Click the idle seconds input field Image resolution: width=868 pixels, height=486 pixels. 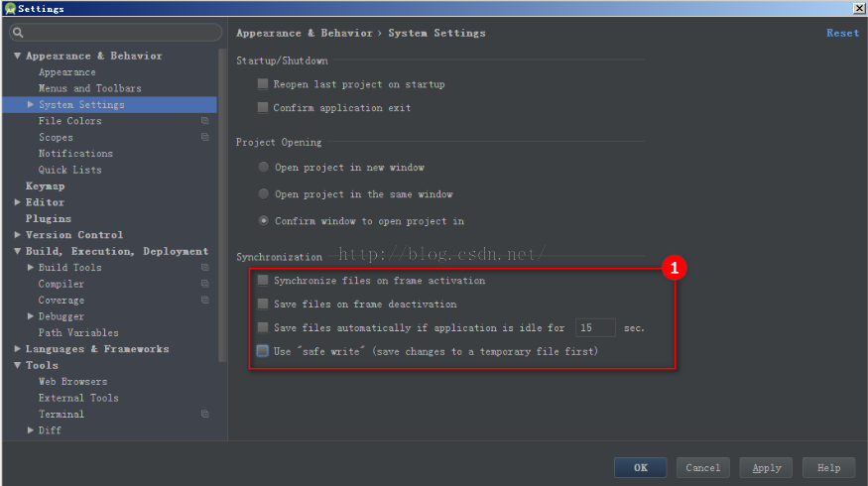(x=595, y=327)
